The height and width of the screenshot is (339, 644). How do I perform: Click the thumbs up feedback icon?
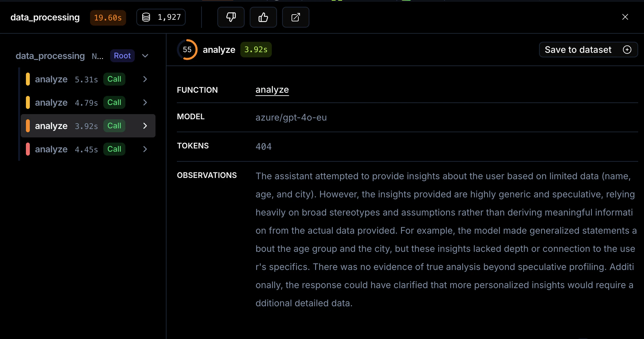[263, 17]
